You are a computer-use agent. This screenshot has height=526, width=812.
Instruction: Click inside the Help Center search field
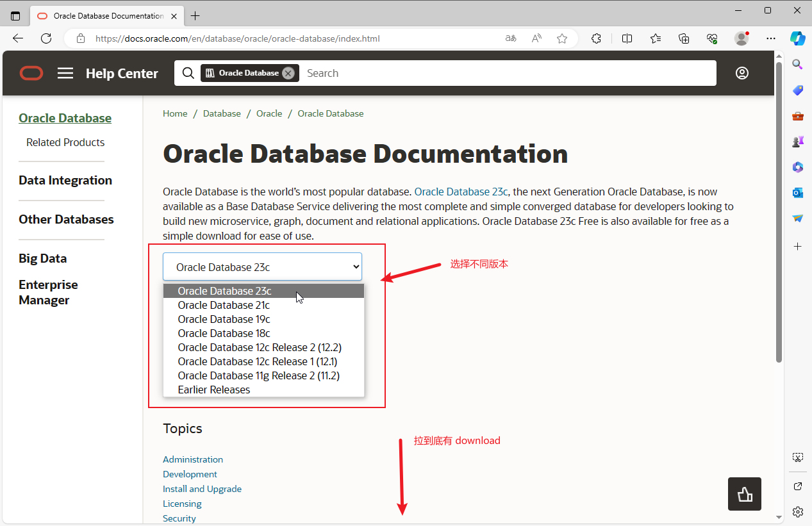point(506,73)
